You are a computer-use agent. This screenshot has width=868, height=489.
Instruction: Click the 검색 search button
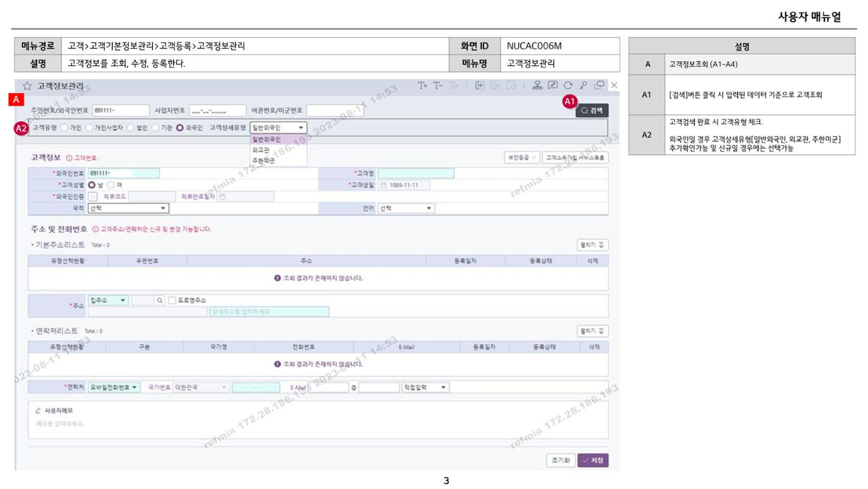pos(591,110)
